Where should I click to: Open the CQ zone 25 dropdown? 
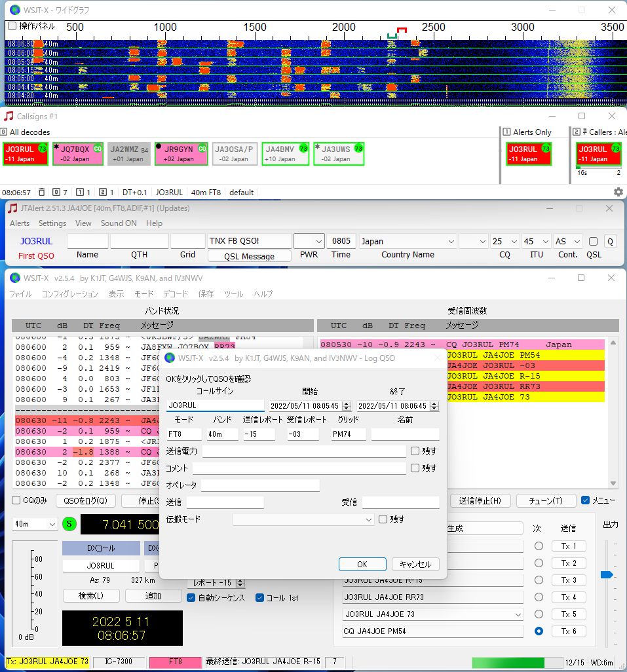click(504, 241)
